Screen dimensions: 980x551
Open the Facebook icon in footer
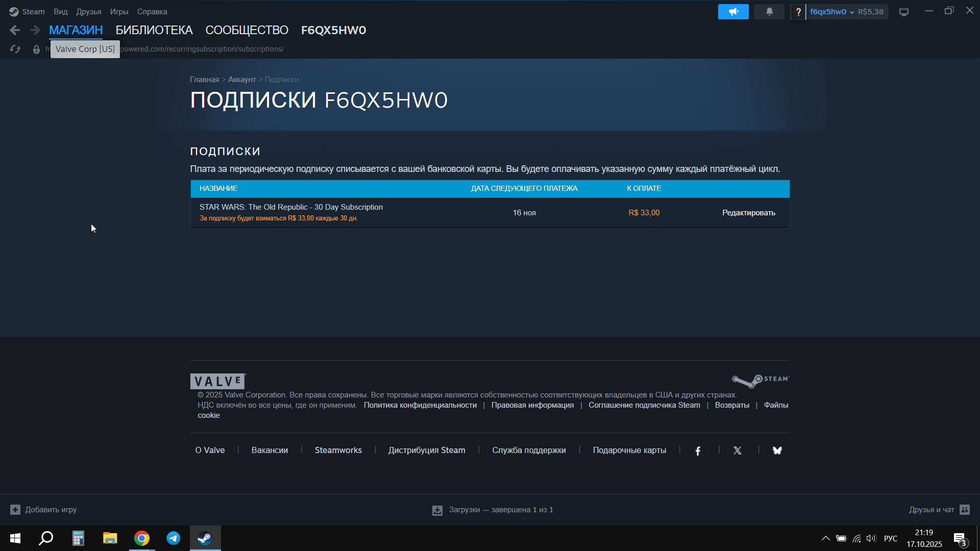pyautogui.click(x=698, y=450)
